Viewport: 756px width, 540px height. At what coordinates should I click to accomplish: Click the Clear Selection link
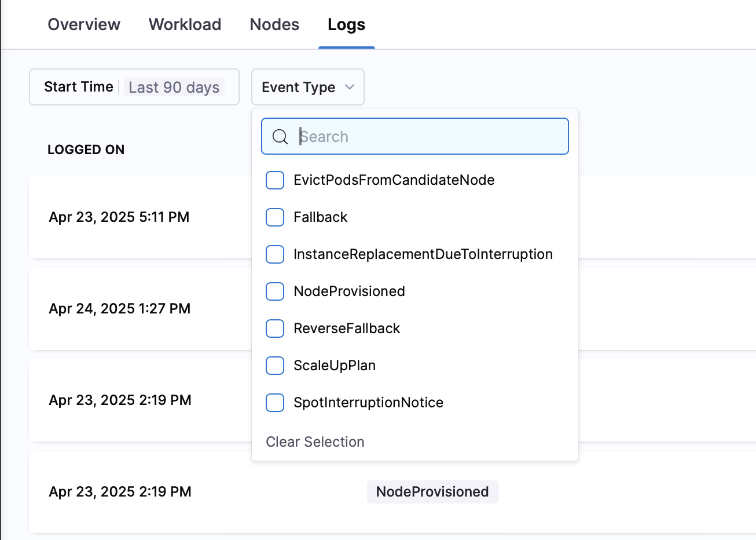click(315, 442)
